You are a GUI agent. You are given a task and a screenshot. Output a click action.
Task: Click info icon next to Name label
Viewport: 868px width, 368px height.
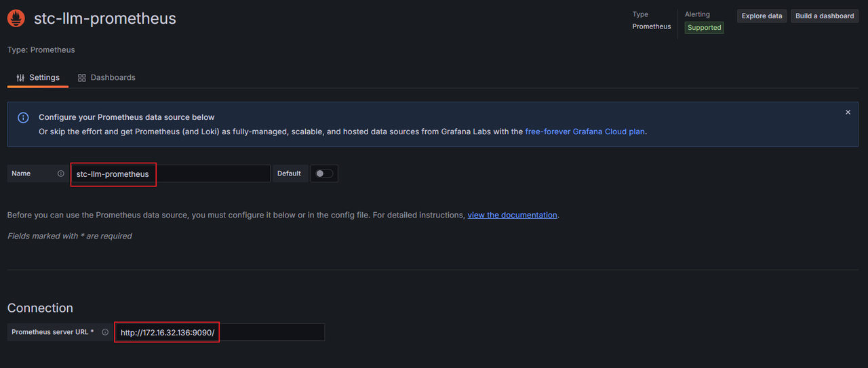(61, 173)
